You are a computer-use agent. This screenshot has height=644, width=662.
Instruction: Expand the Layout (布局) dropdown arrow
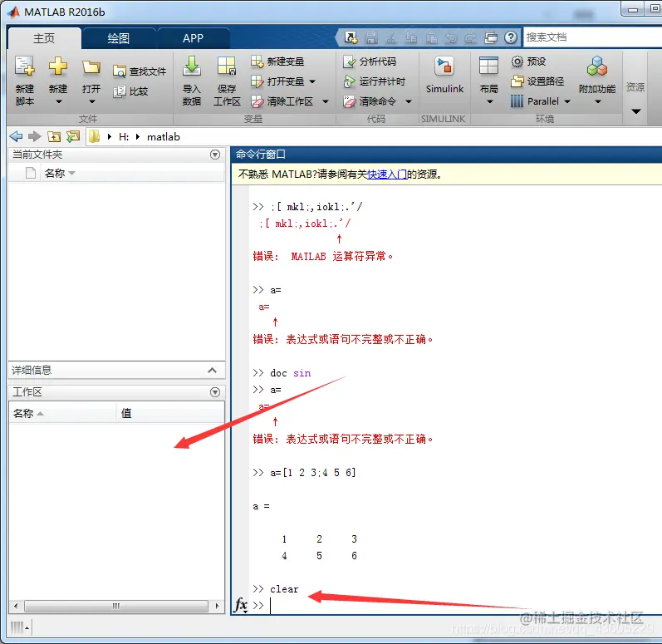point(490,101)
